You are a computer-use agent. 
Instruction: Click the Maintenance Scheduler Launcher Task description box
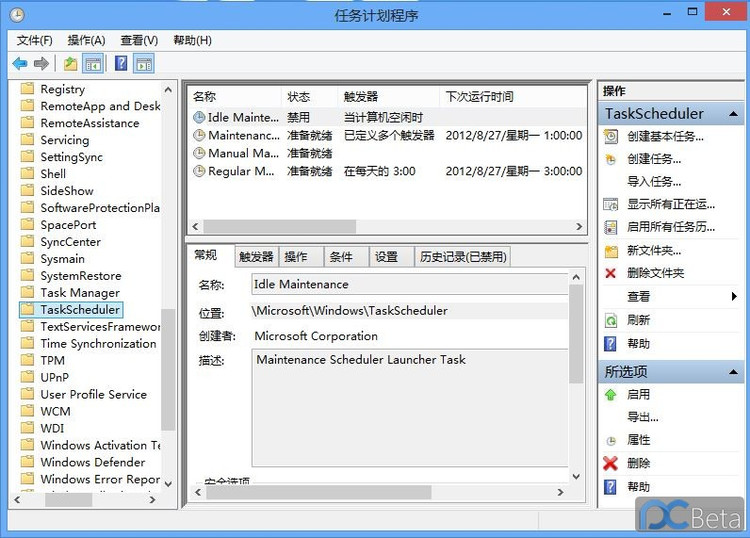tap(409, 407)
